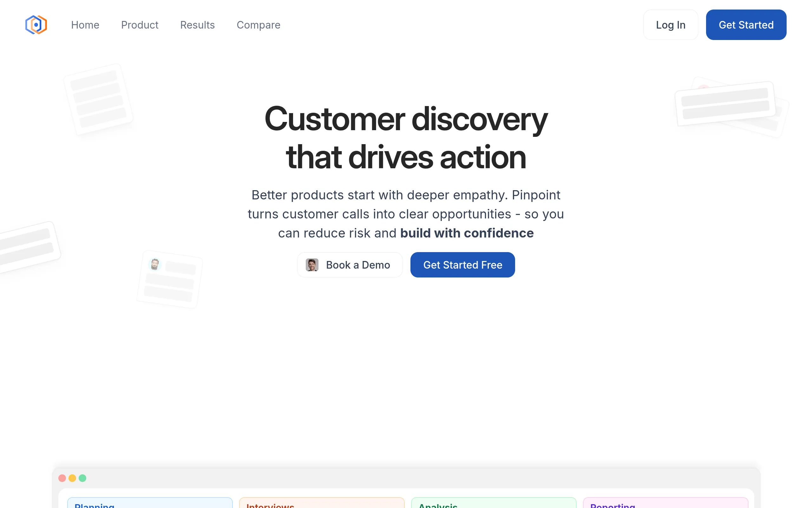
Task: Open the Home nav link
Action: [x=85, y=25]
